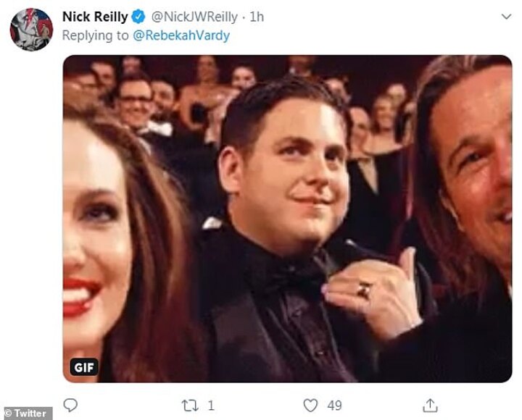Like the tweet with the heart icon

pyautogui.click(x=310, y=405)
